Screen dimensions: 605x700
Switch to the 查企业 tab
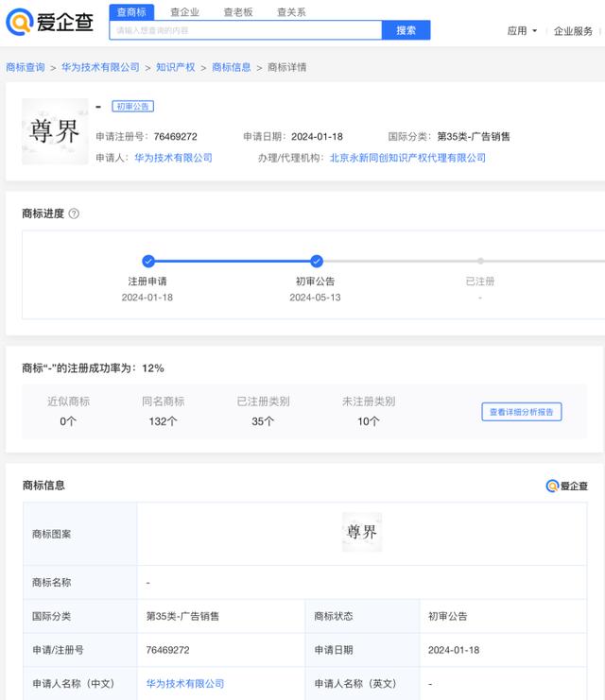click(184, 12)
